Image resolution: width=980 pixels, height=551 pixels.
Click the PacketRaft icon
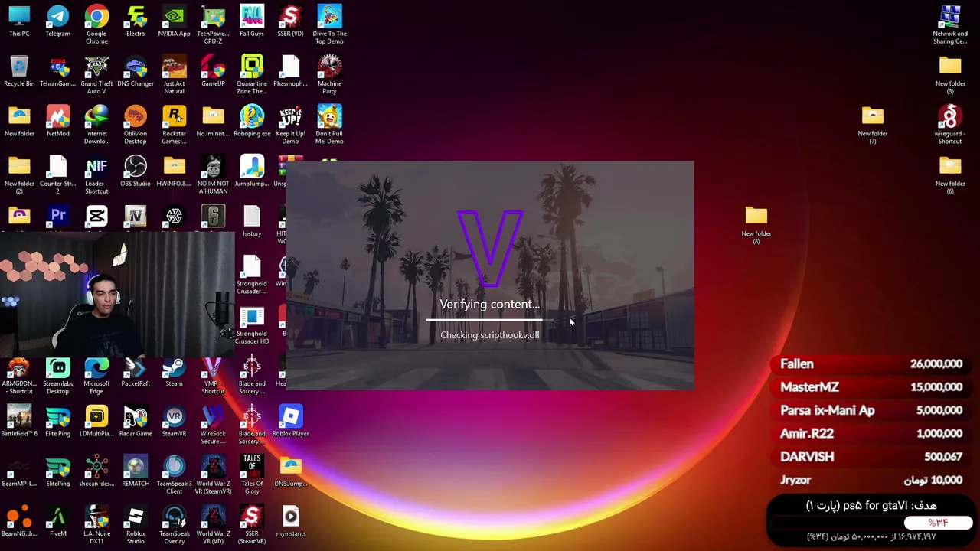pyautogui.click(x=136, y=371)
